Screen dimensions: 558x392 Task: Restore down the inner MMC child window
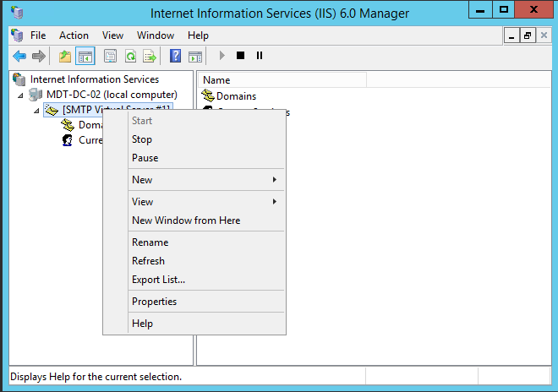pyautogui.click(x=528, y=35)
